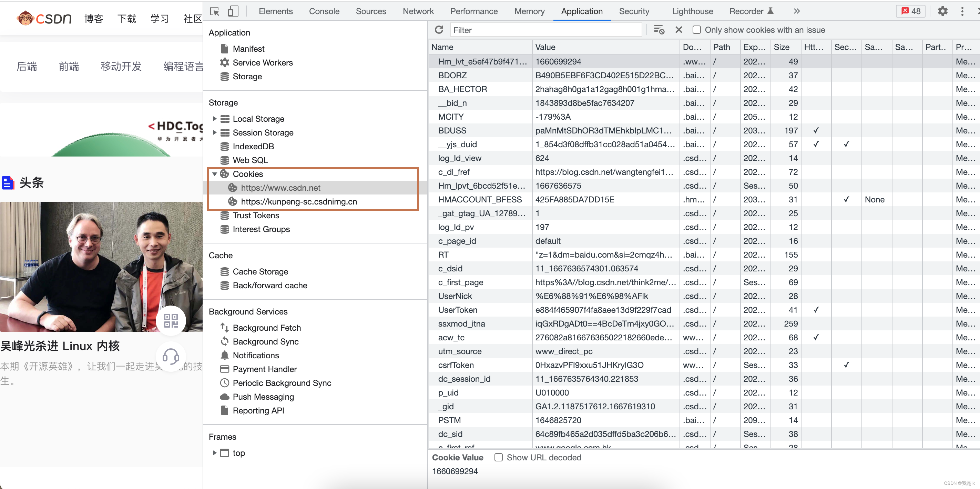Switch to Elements tab
Image resolution: width=980 pixels, height=489 pixels.
coord(276,11)
